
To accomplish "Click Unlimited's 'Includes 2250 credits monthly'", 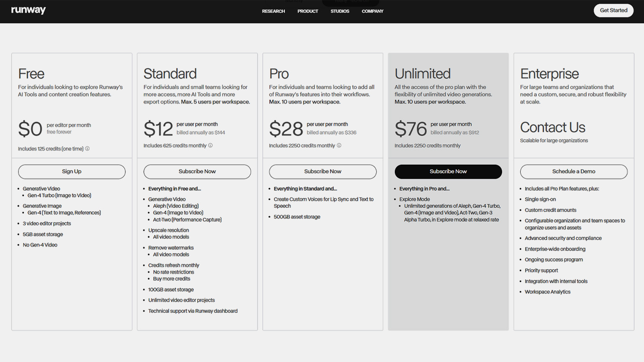I will pos(427,145).
